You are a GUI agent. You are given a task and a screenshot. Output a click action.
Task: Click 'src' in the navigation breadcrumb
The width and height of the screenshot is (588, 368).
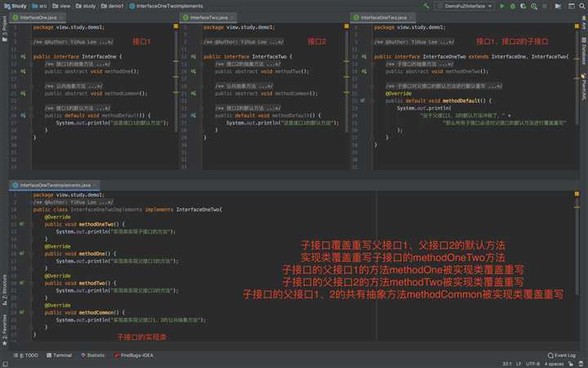(x=40, y=6)
